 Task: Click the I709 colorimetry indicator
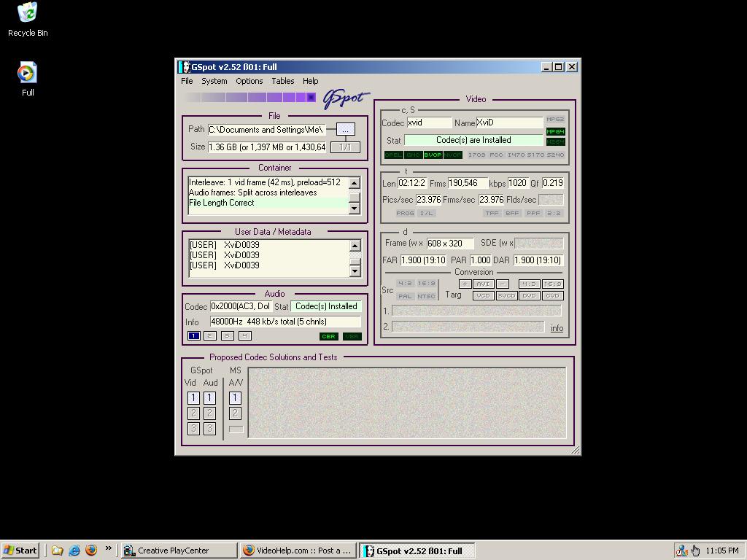[477, 155]
